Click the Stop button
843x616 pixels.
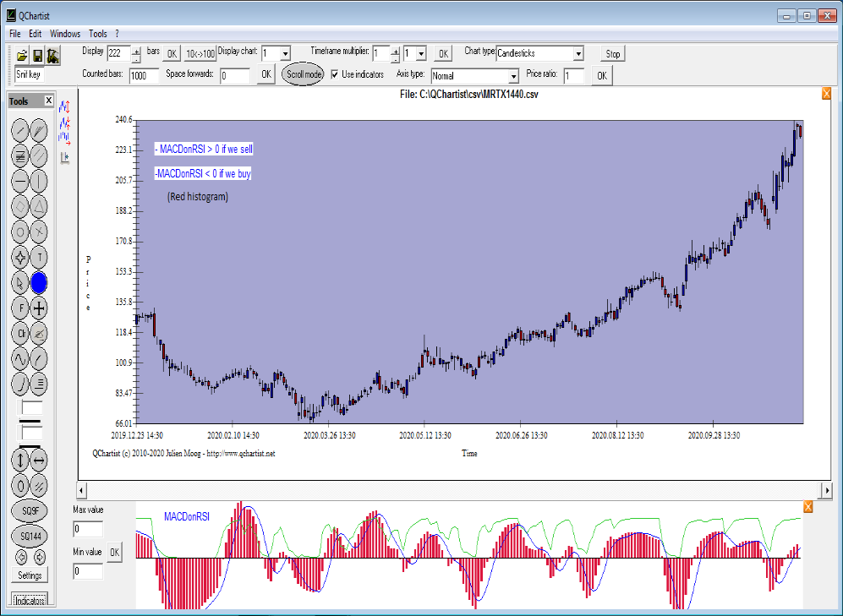(613, 54)
